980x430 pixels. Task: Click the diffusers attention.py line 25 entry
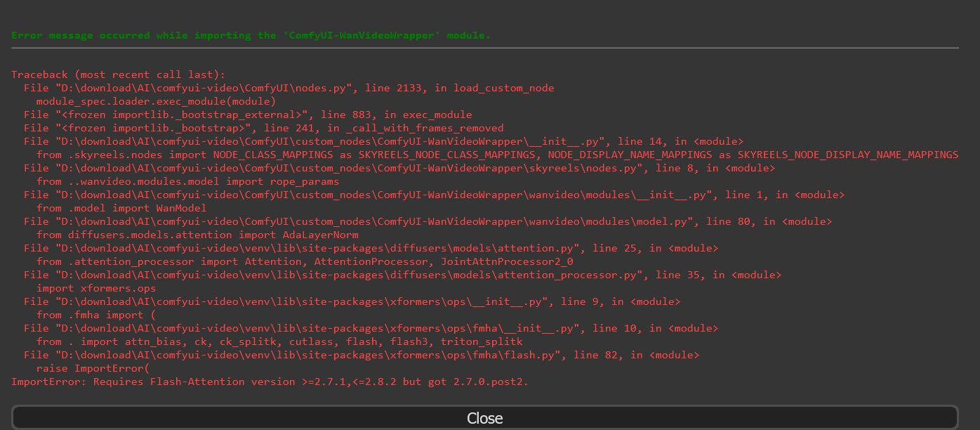click(371, 248)
